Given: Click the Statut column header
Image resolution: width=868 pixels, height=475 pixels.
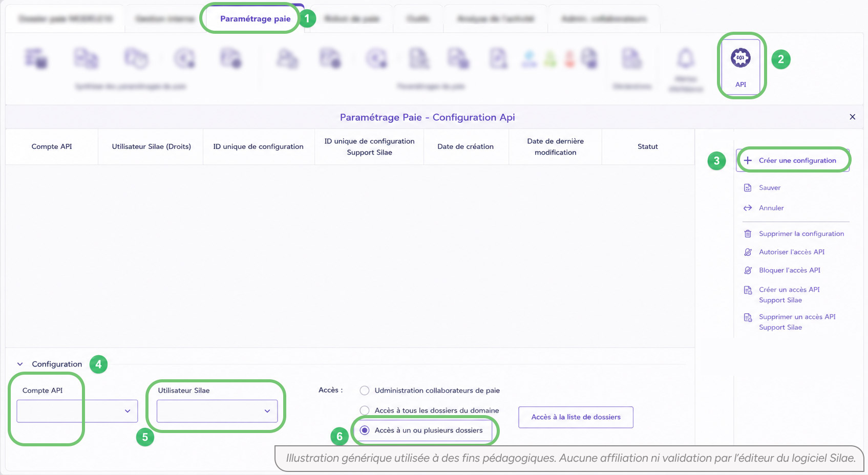Looking at the screenshot, I should coord(648,146).
